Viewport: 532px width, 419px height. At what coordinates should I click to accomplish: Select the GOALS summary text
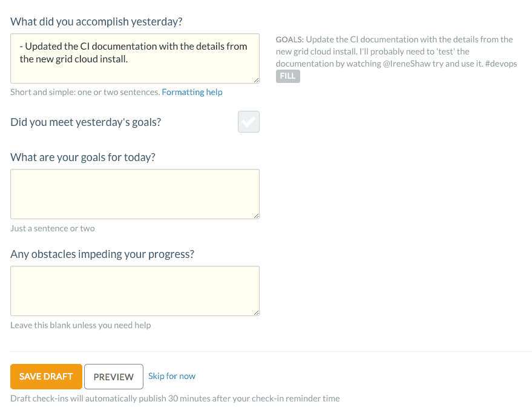pyautogui.click(x=393, y=51)
